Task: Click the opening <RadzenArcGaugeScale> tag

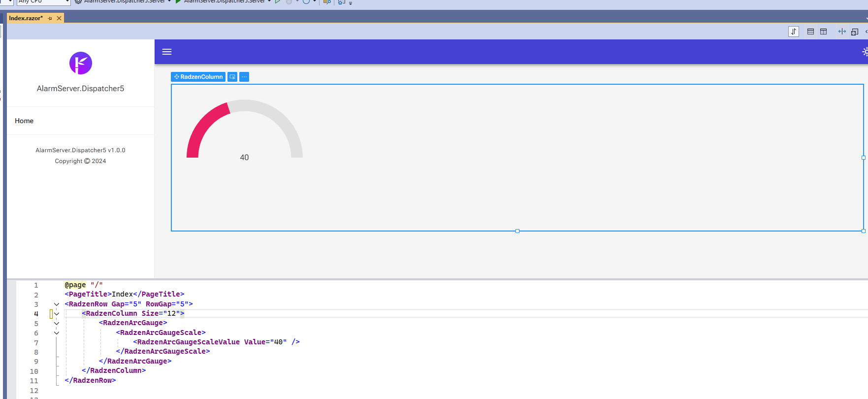Action: tap(161, 332)
